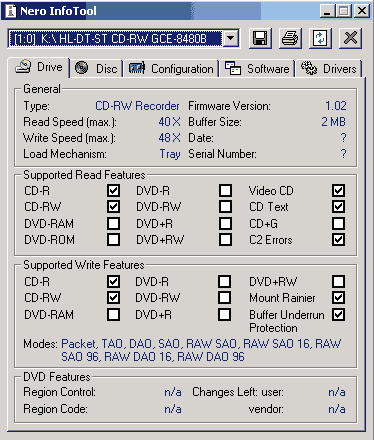
Task: Toggle the CD-R read feature checkbox
Action: [x=113, y=191]
